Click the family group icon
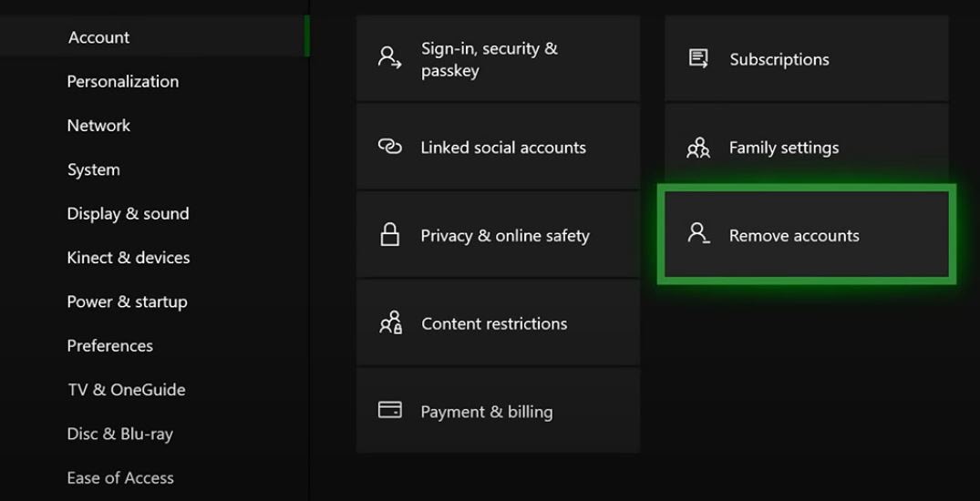 click(x=698, y=148)
